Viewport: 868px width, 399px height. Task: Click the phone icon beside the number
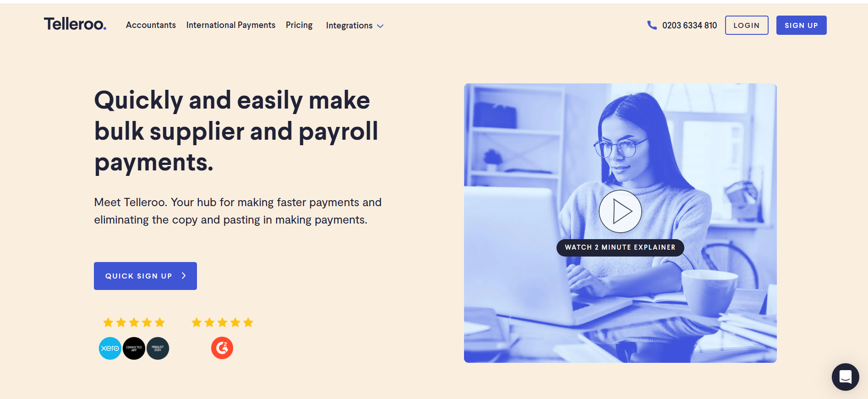tap(652, 25)
